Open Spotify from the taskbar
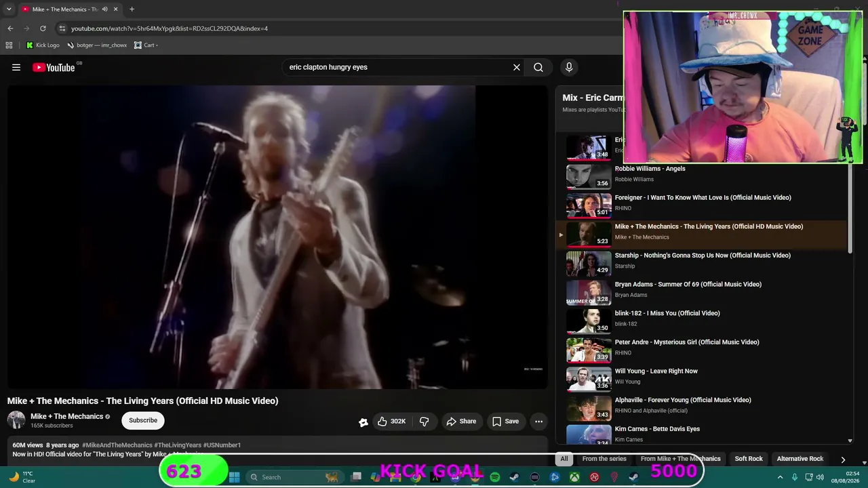The height and width of the screenshot is (488, 868). pyautogui.click(x=495, y=477)
